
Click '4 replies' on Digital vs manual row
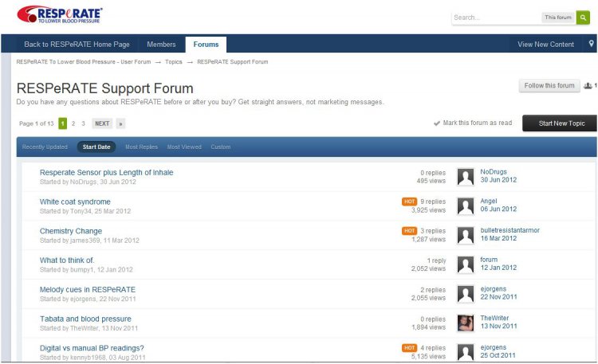click(x=433, y=347)
